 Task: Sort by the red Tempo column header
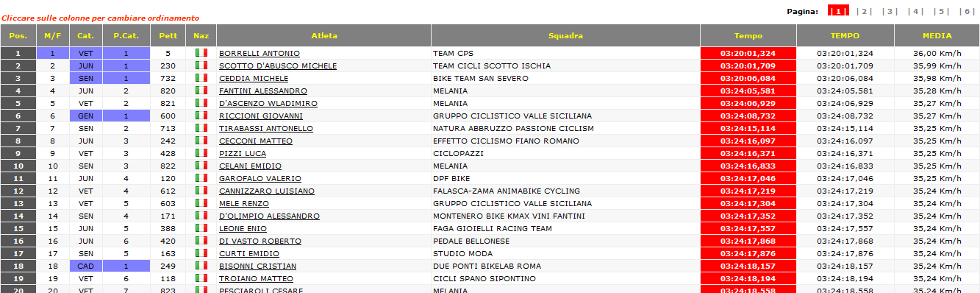(748, 35)
